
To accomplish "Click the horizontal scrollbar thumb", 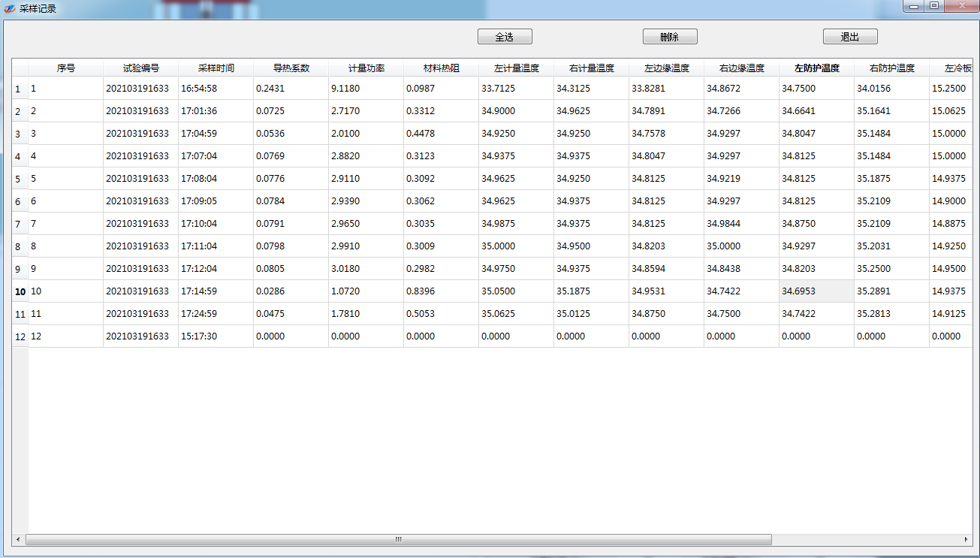I will pos(398,539).
